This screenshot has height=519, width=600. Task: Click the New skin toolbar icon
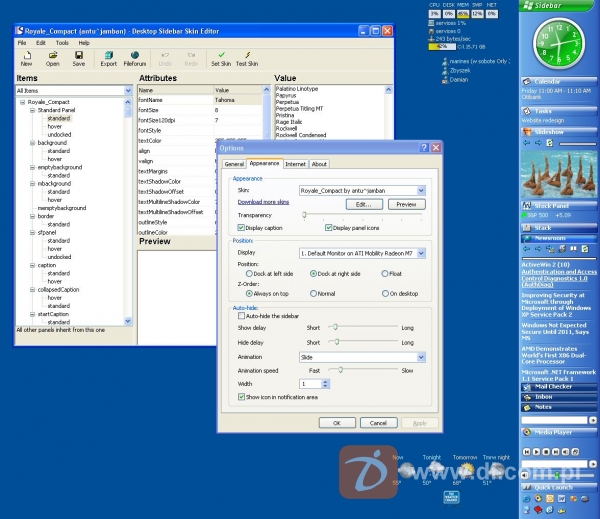[x=27, y=57]
